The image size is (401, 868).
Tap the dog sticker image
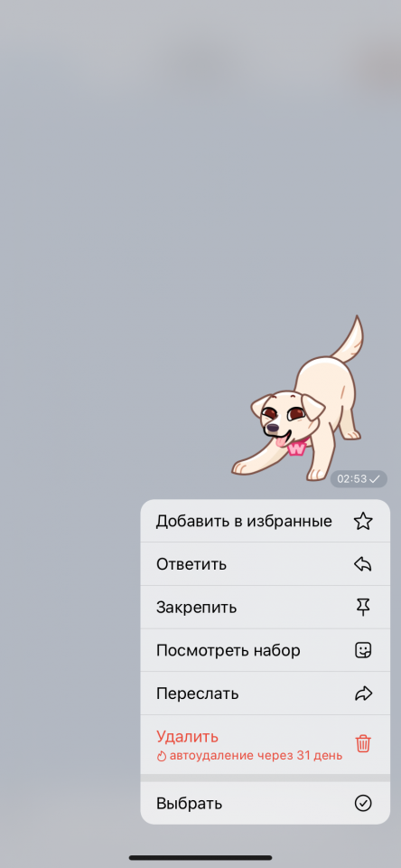point(298,399)
